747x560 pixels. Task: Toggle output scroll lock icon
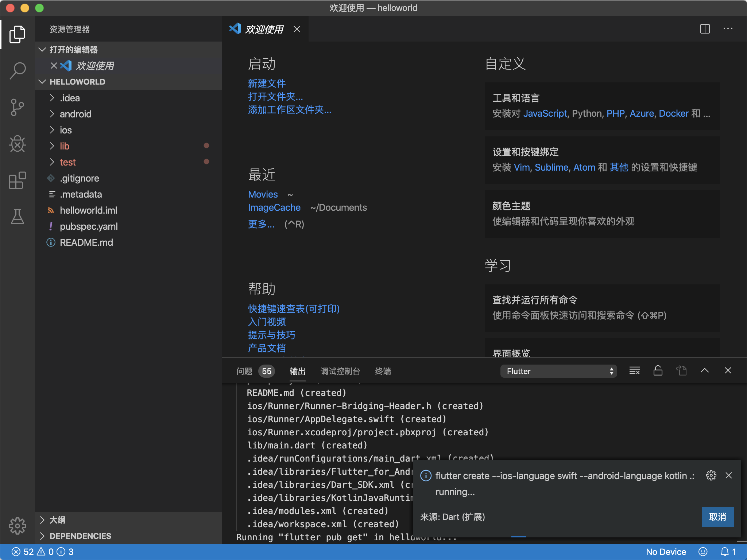tap(658, 371)
